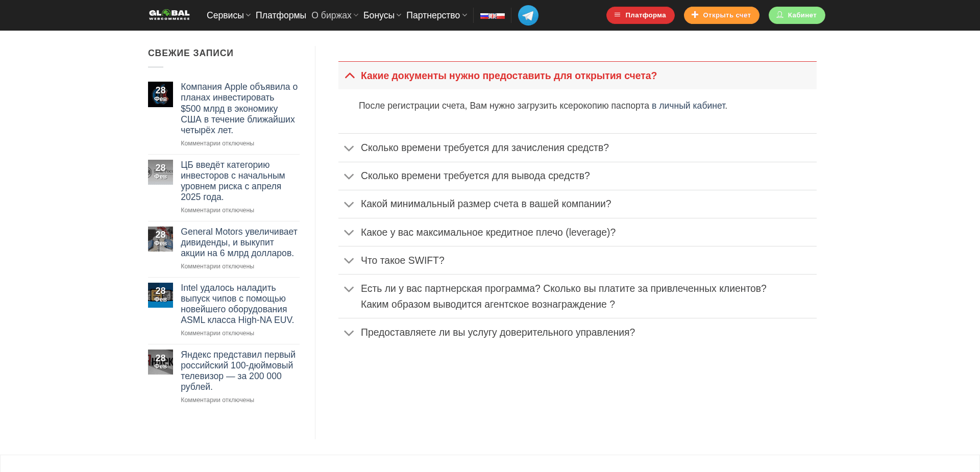Select the English flag language icon
The image size is (980, 472).
click(493, 15)
